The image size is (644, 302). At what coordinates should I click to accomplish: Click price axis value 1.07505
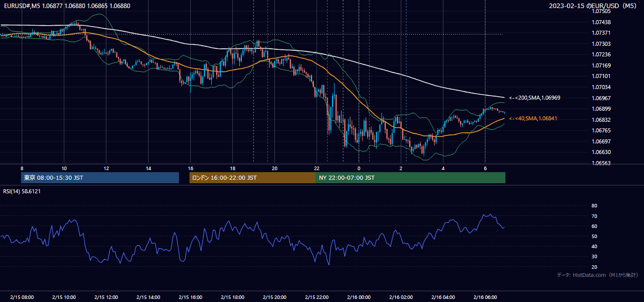click(601, 11)
